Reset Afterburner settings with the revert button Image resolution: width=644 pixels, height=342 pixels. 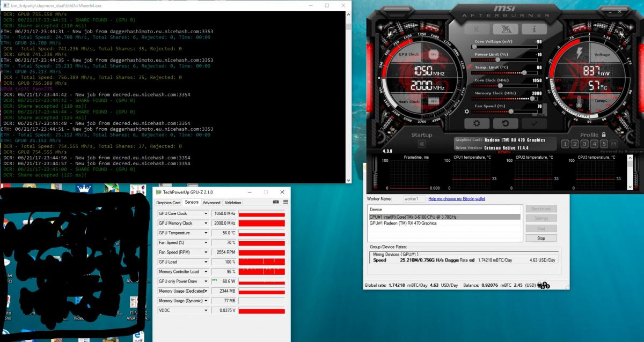pyautogui.click(x=505, y=123)
